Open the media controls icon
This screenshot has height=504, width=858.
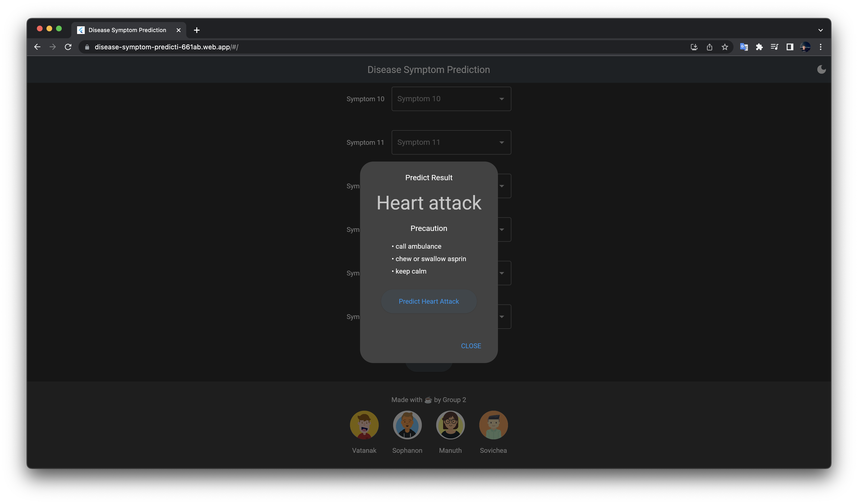pyautogui.click(x=775, y=47)
